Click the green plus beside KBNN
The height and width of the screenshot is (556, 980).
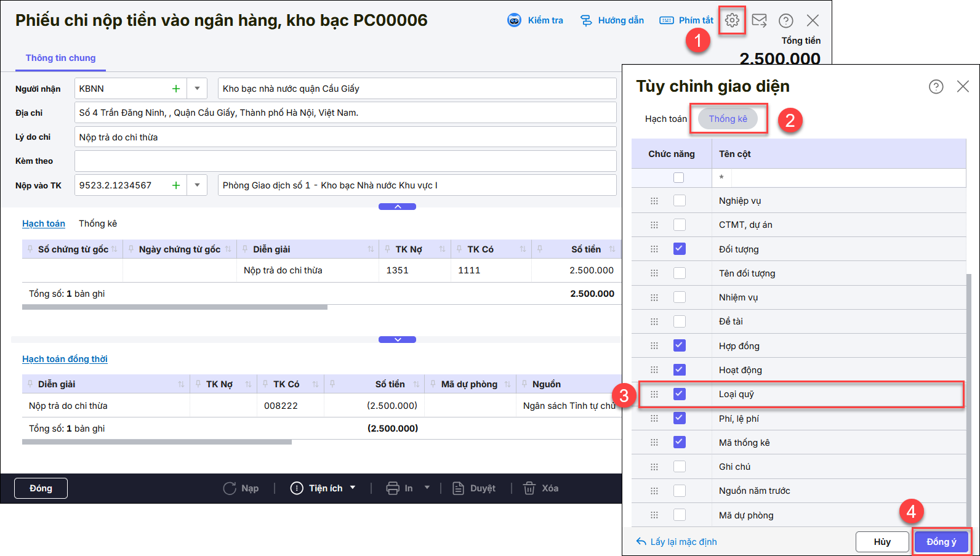tap(176, 89)
